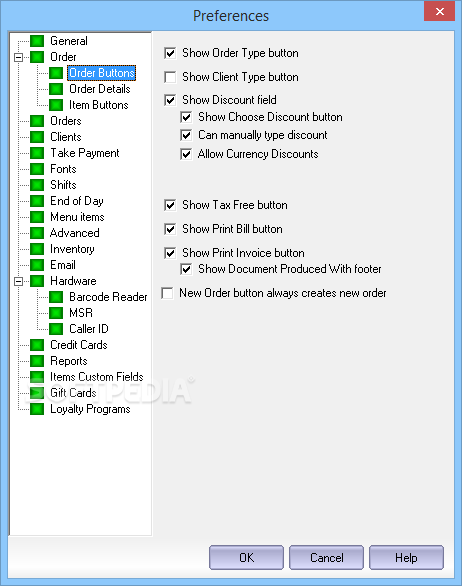The width and height of the screenshot is (462, 586).
Task: Click the green icon beside Order Details
Action: [56, 89]
